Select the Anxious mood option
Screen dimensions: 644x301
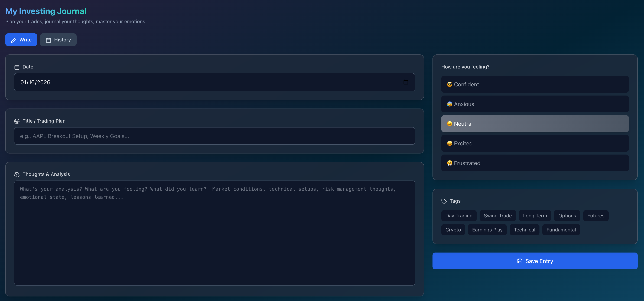click(535, 104)
